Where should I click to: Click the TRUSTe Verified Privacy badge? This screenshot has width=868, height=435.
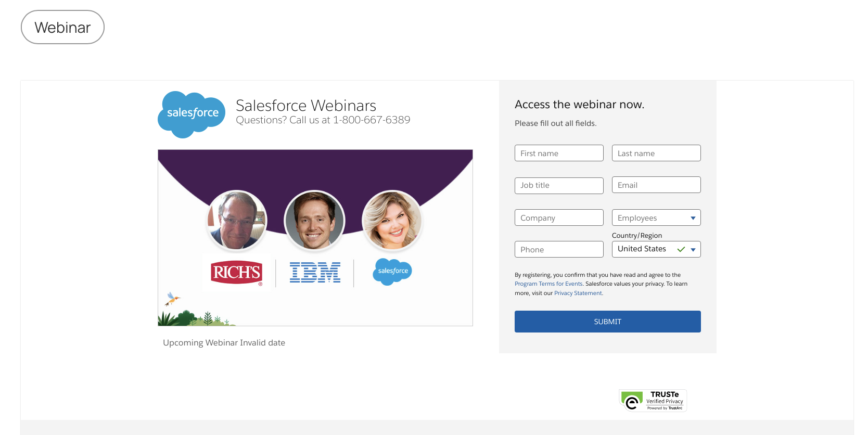[653, 401]
